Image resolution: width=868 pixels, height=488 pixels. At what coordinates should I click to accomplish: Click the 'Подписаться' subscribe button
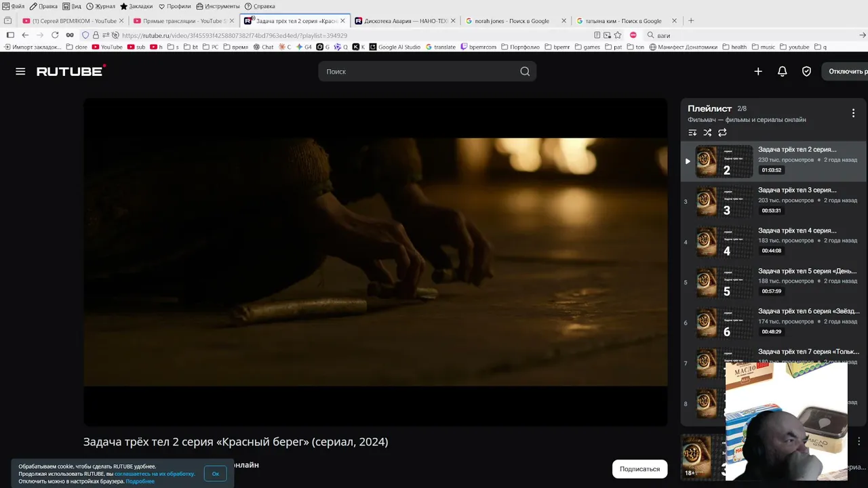(639, 469)
